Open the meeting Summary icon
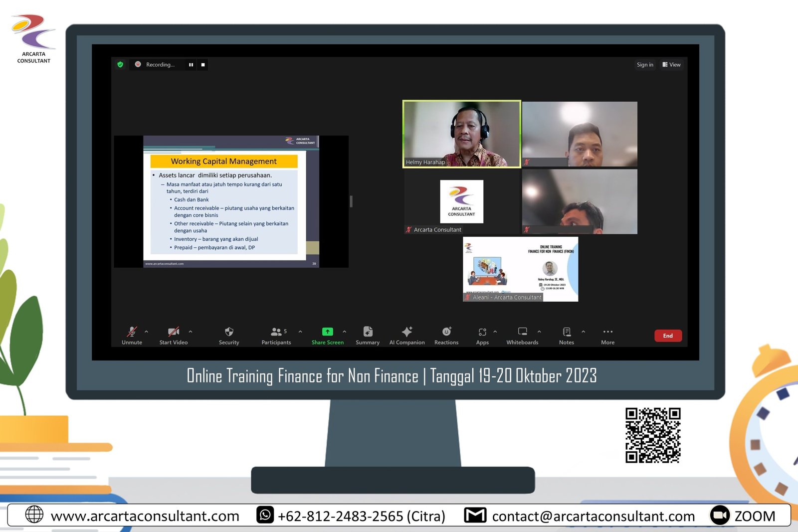Viewport: 798px width, 532px height. [x=368, y=333]
